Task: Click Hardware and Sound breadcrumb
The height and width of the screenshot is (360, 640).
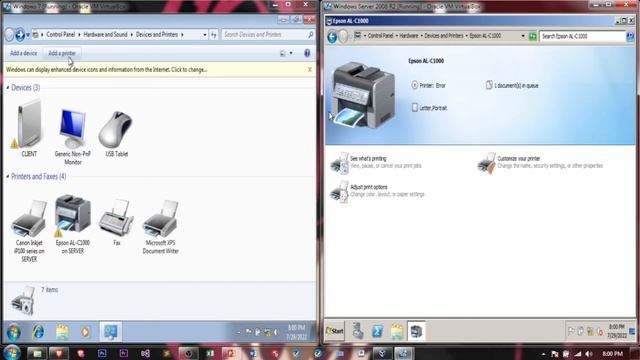Action: point(105,35)
